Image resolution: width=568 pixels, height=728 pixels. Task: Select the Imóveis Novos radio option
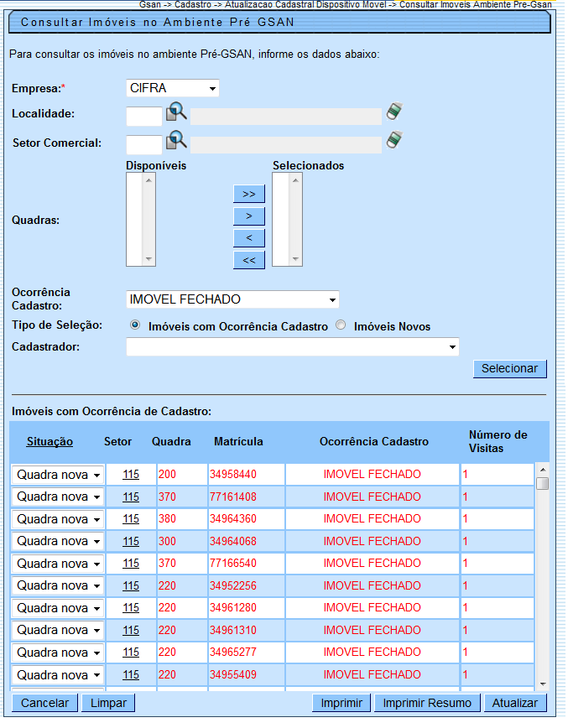pyautogui.click(x=341, y=325)
